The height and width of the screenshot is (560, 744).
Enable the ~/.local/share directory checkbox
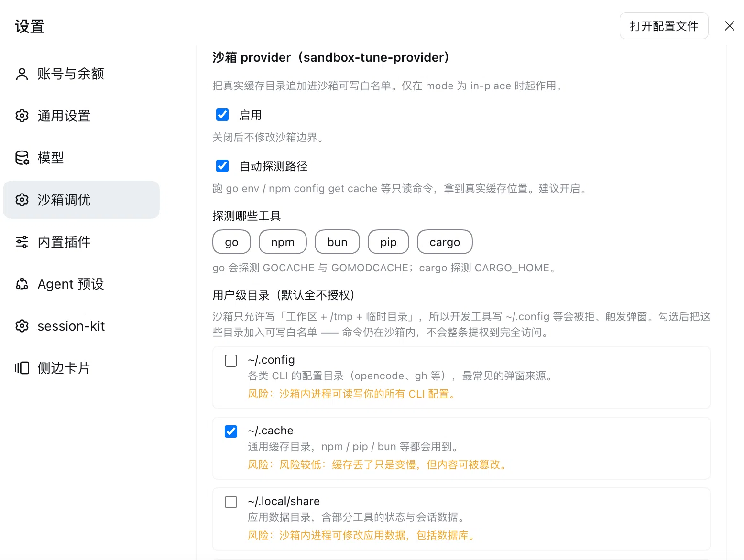(x=231, y=502)
